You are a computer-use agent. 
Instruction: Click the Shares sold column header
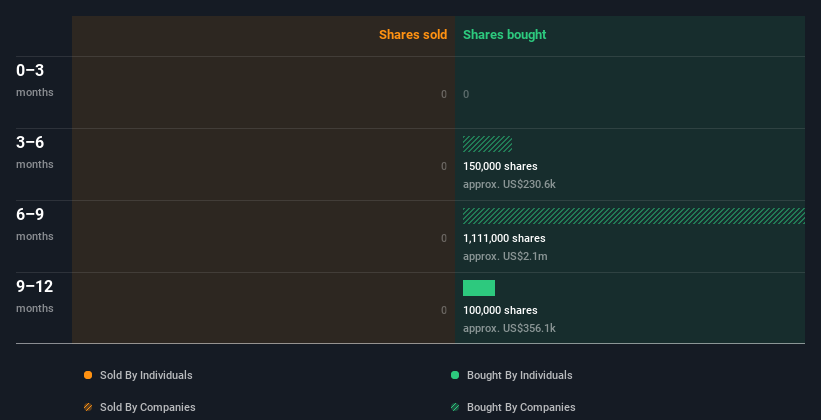tap(413, 35)
